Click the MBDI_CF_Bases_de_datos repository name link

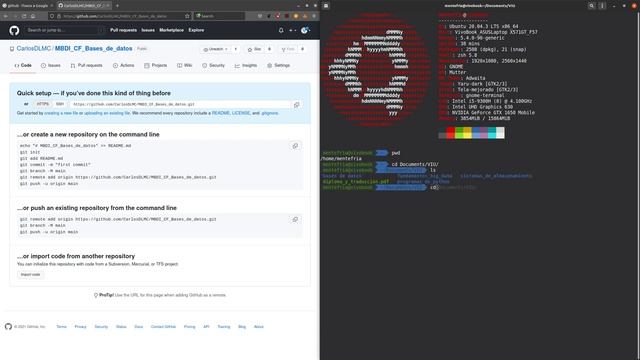coord(93,49)
